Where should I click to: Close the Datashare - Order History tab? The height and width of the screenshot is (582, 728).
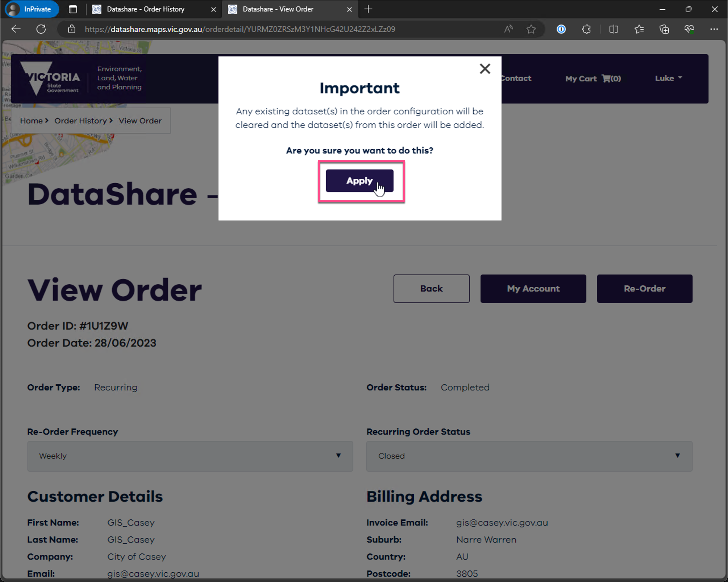tap(213, 9)
